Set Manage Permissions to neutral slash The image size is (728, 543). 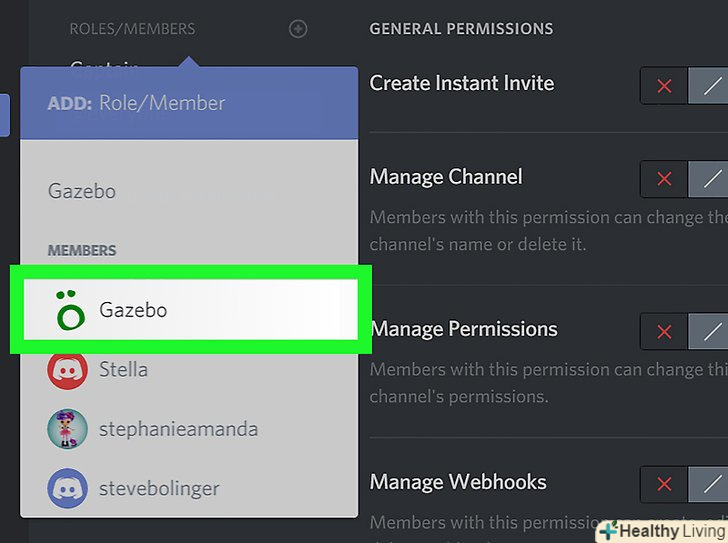tap(711, 332)
